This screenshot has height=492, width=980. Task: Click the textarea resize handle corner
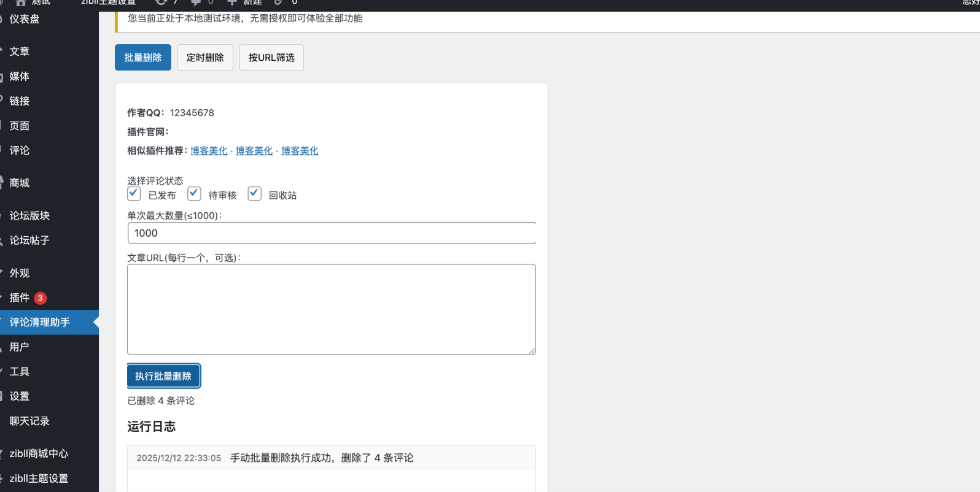[x=532, y=351]
